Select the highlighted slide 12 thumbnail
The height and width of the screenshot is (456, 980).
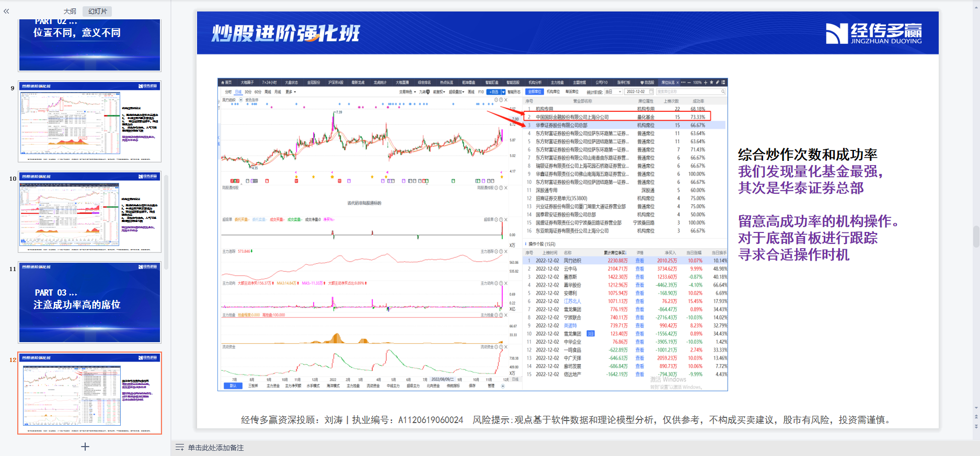click(x=90, y=393)
